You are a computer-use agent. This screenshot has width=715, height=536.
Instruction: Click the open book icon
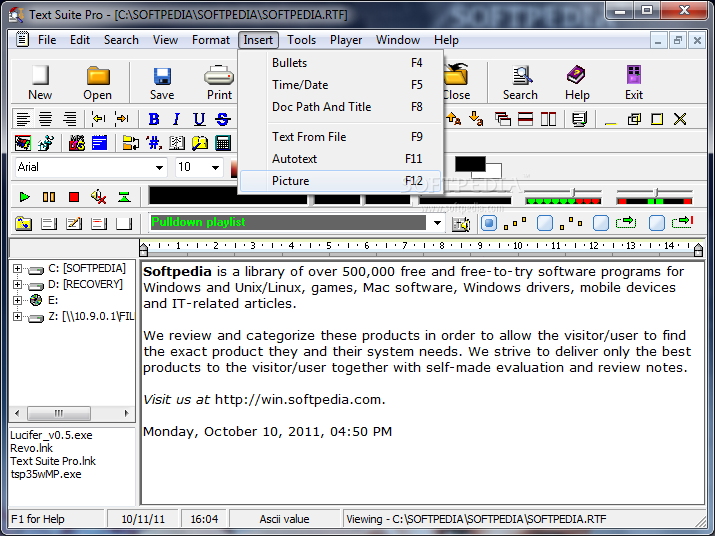pos(177,143)
